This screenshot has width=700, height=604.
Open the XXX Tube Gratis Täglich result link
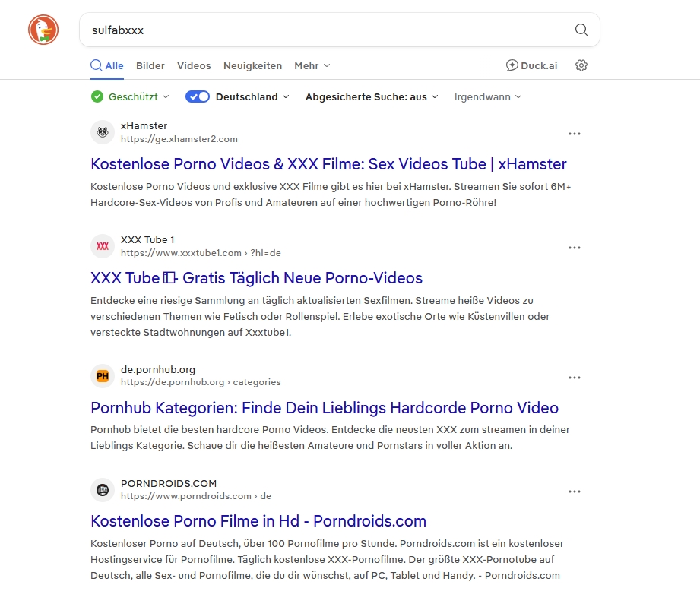[256, 277]
